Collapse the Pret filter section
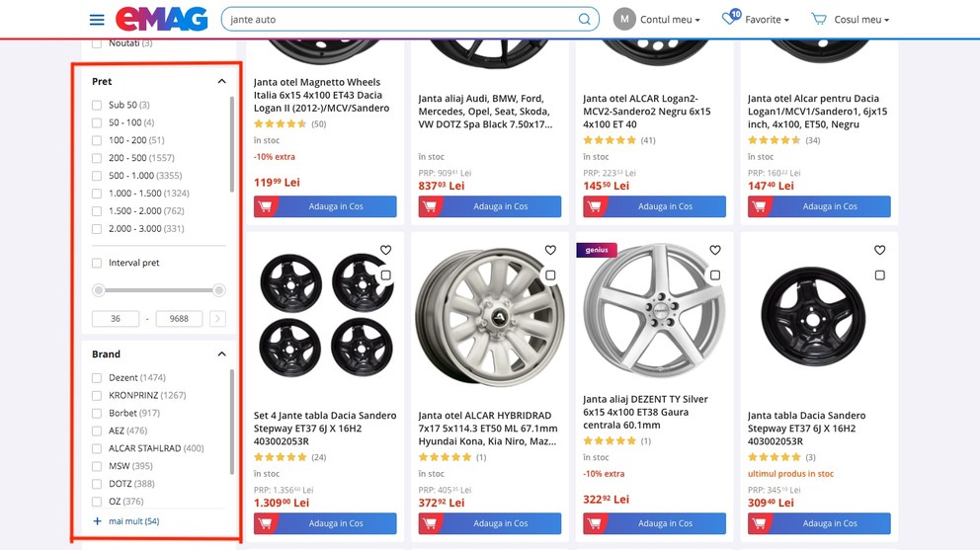Screen dimensions: 980x550 click(221, 81)
